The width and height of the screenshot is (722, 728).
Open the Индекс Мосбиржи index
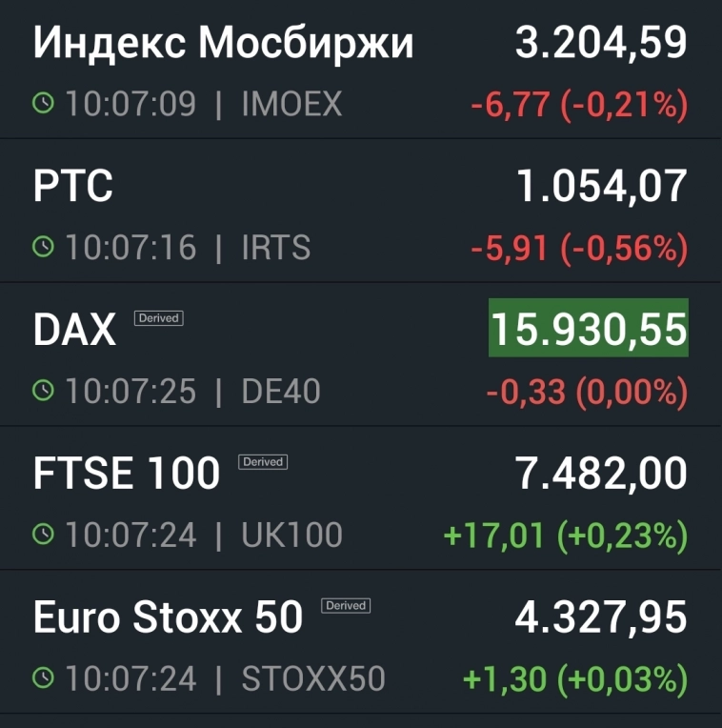pyautogui.click(x=224, y=44)
